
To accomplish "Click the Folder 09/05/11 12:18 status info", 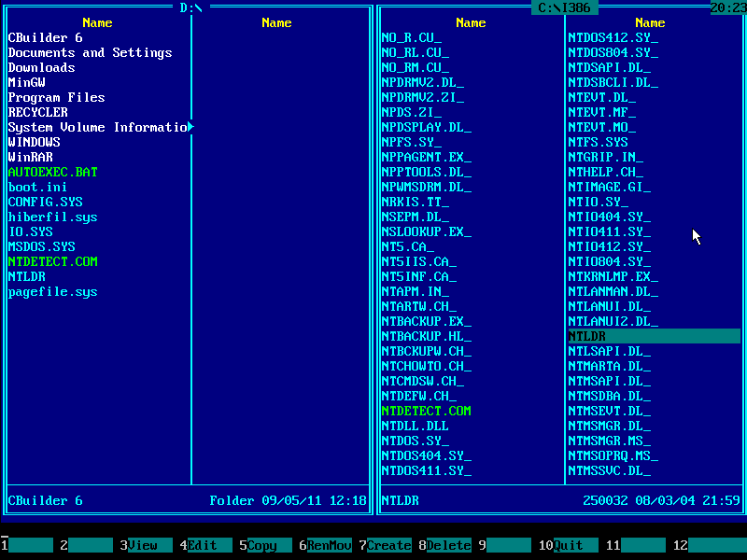I will [x=289, y=500].
